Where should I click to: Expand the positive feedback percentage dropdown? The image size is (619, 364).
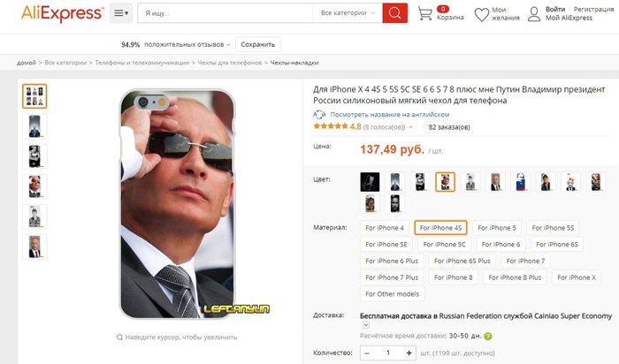(176, 44)
